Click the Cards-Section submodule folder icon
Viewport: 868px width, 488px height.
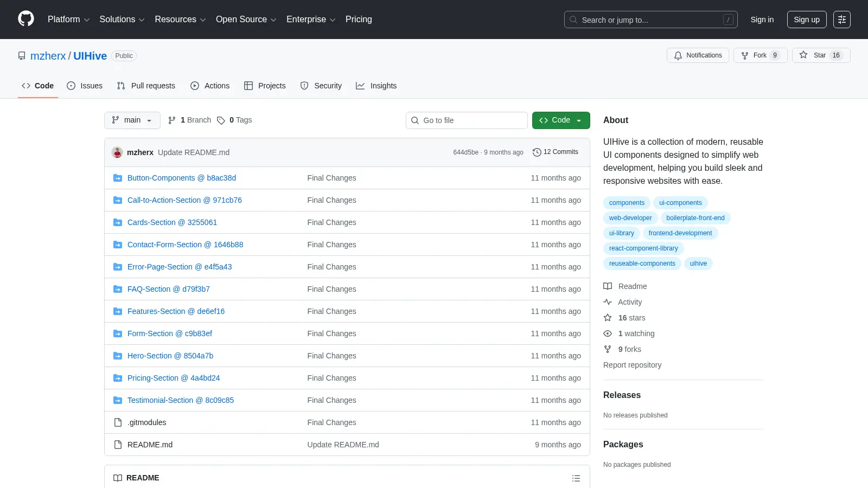118,222
